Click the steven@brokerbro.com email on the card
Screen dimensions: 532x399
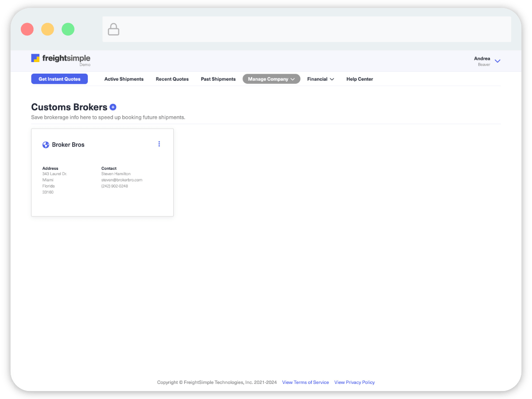[121, 180]
